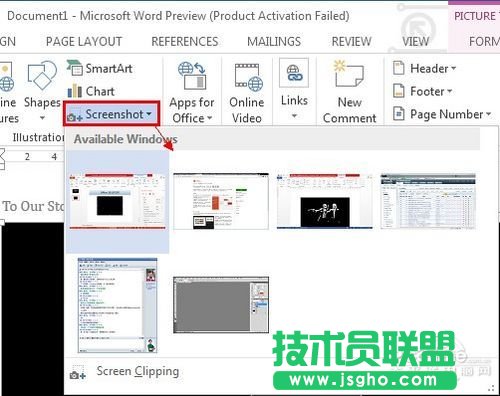Viewport: 500px width, 396px height.
Task: Open Apps for Office
Action: point(192,92)
